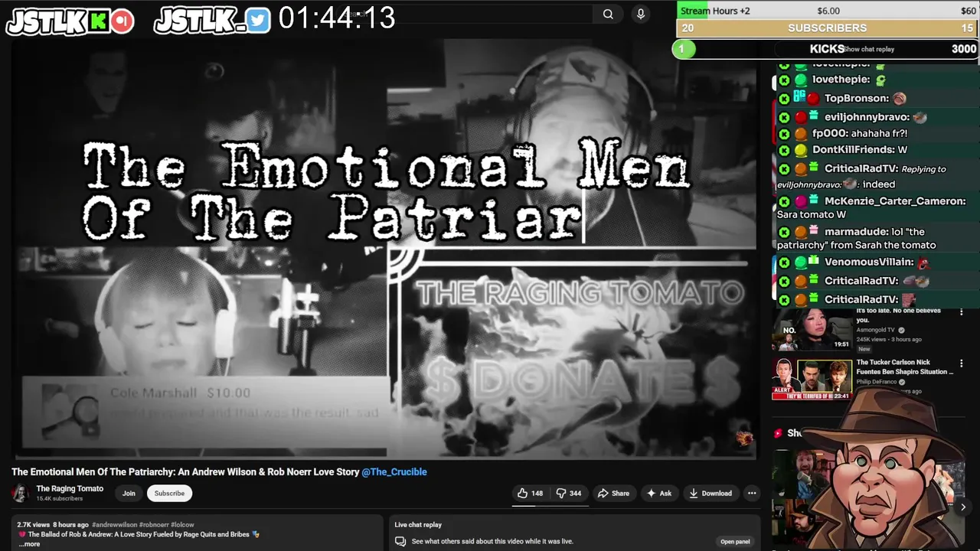Open the #robnoerr hashtag
Viewport: 980px width, 551px height.
[x=155, y=525]
